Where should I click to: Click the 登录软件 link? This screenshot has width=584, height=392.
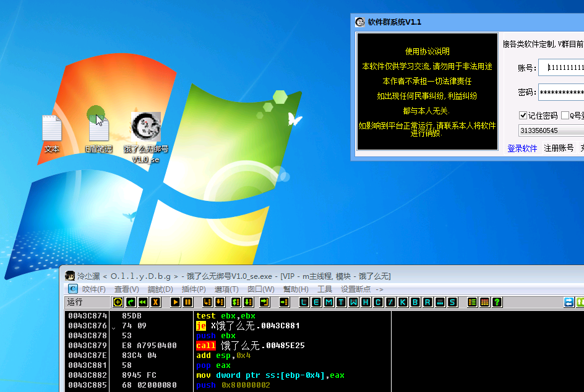pyautogui.click(x=522, y=148)
